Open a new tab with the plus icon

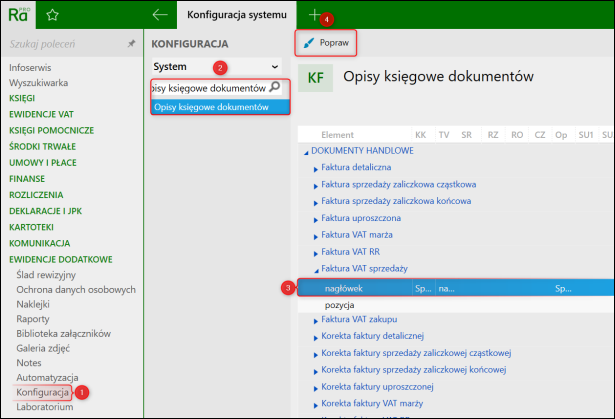[315, 15]
